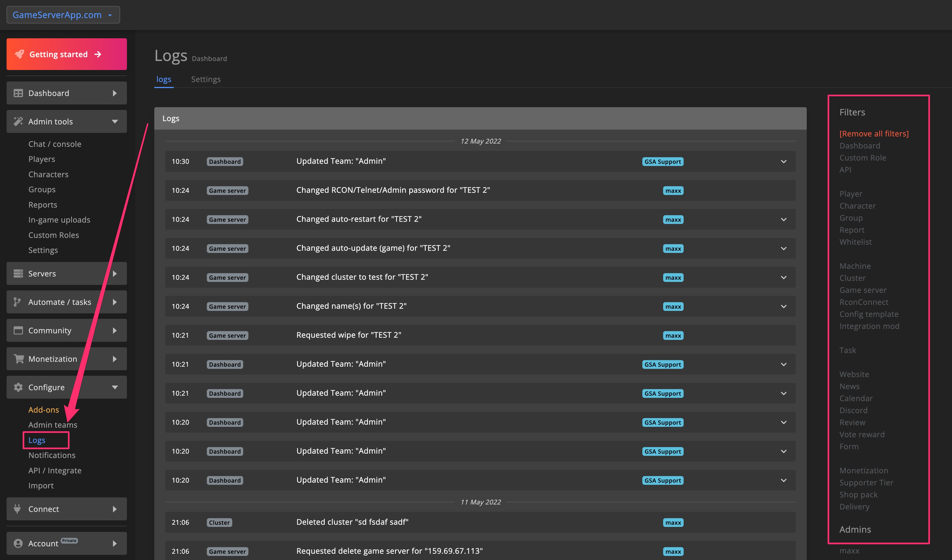Viewport: 952px width, 560px height.
Task: Toggle the Admin tools menu open
Action: coord(67,121)
